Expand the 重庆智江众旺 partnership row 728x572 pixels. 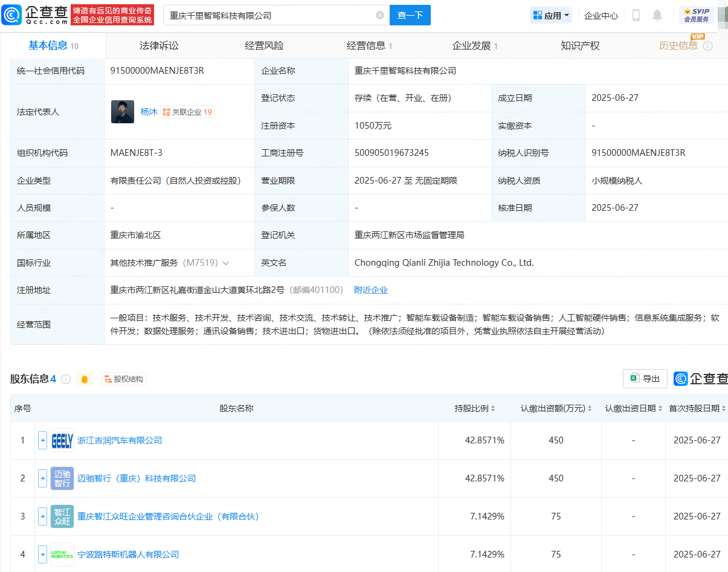(42, 516)
